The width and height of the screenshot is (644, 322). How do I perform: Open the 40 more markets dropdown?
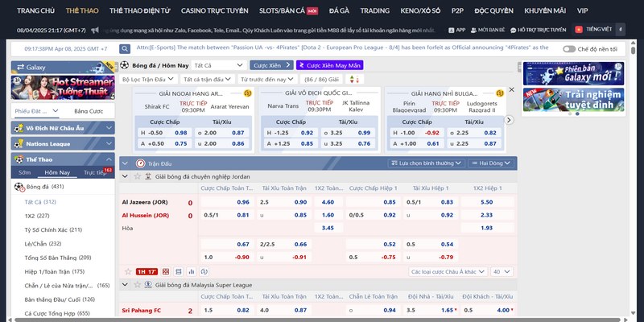[x=502, y=271]
